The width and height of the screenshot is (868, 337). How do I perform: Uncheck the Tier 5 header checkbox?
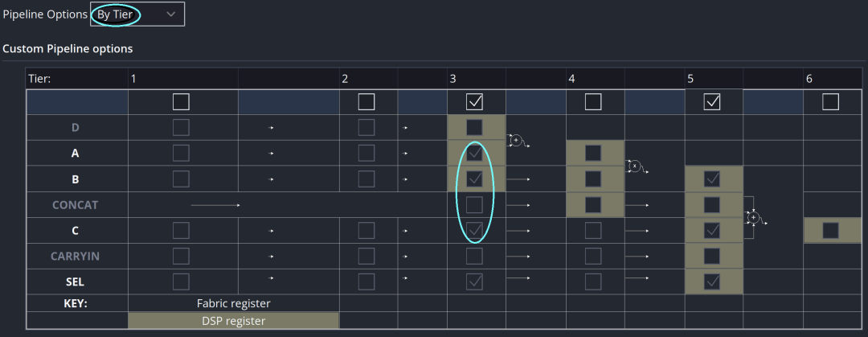(x=712, y=101)
